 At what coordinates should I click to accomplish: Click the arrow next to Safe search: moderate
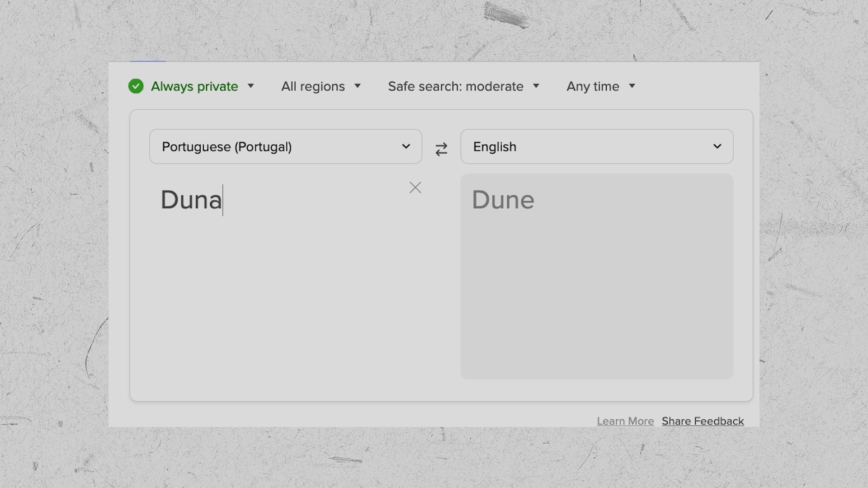[536, 86]
